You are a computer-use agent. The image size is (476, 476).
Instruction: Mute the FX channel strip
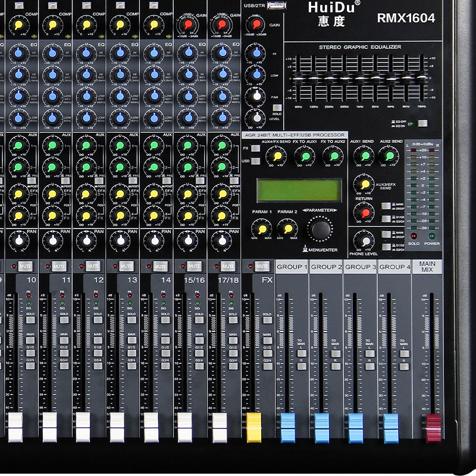pos(262,266)
